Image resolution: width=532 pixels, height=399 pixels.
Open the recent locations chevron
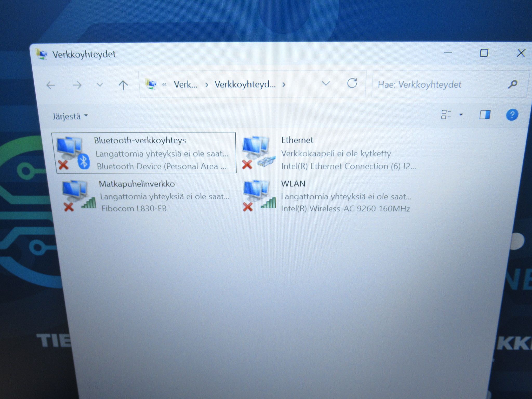(100, 85)
